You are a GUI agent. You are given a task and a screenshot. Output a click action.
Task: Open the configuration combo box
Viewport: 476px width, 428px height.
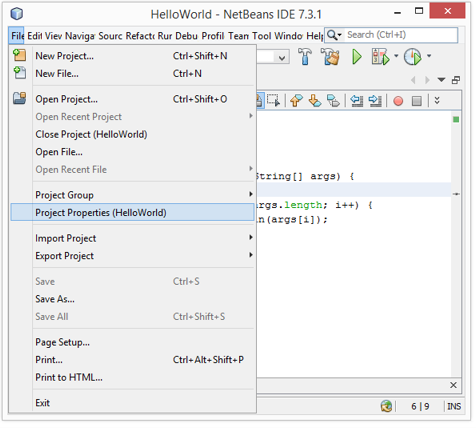pos(273,57)
